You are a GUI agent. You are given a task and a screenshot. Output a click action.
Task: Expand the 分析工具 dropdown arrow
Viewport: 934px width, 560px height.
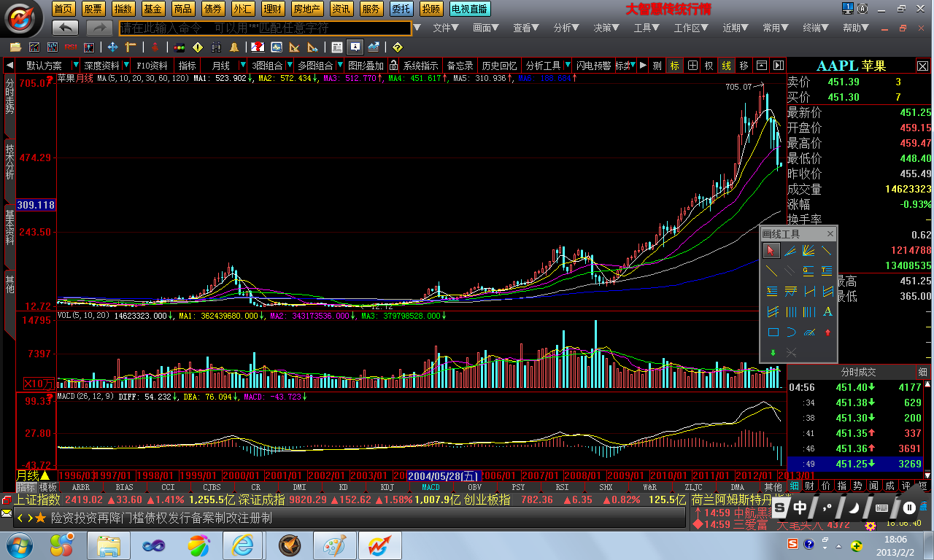tap(567, 65)
